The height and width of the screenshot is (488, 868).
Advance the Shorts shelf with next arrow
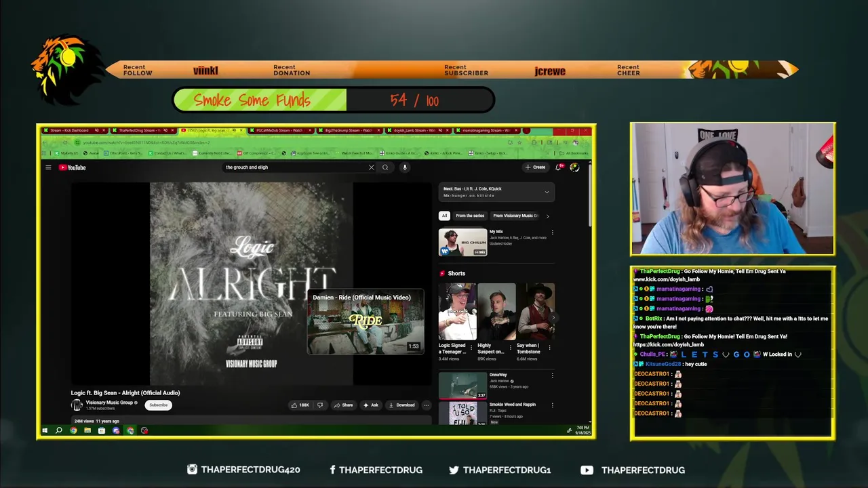(553, 317)
